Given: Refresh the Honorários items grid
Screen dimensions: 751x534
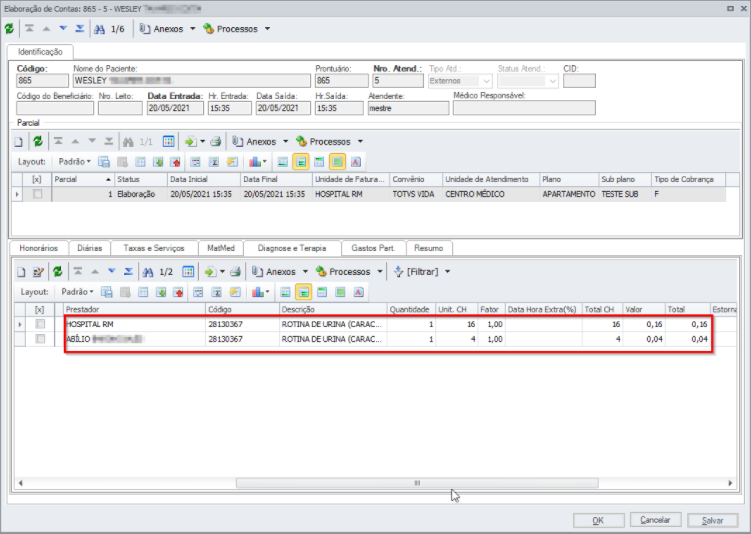Looking at the screenshot, I should tap(57, 272).
